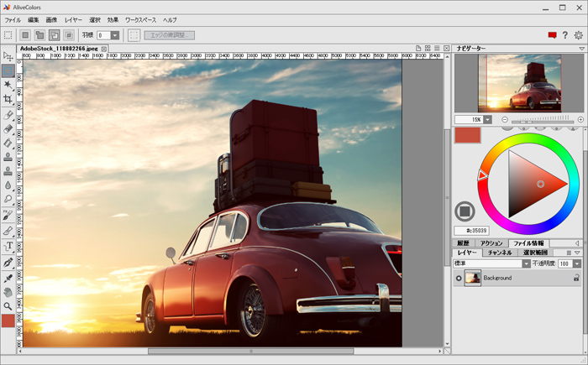Open the 選択 menu

point(94,20)
